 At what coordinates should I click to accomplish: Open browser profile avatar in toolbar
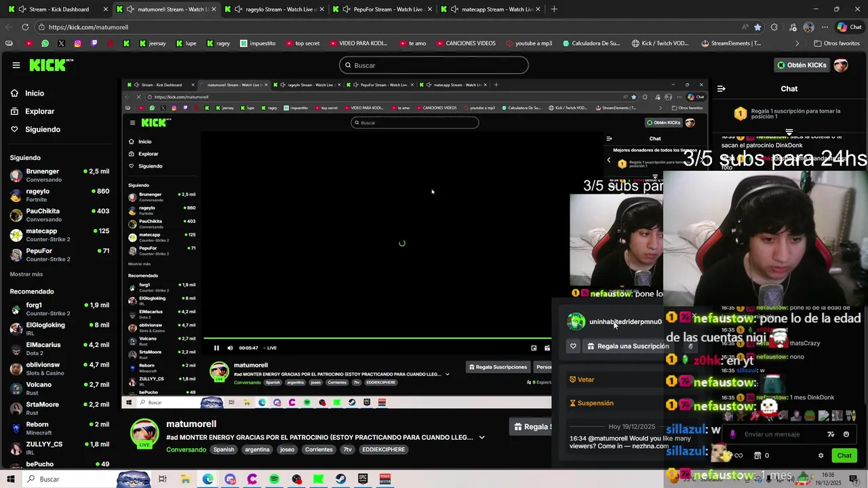pos(808,27)
